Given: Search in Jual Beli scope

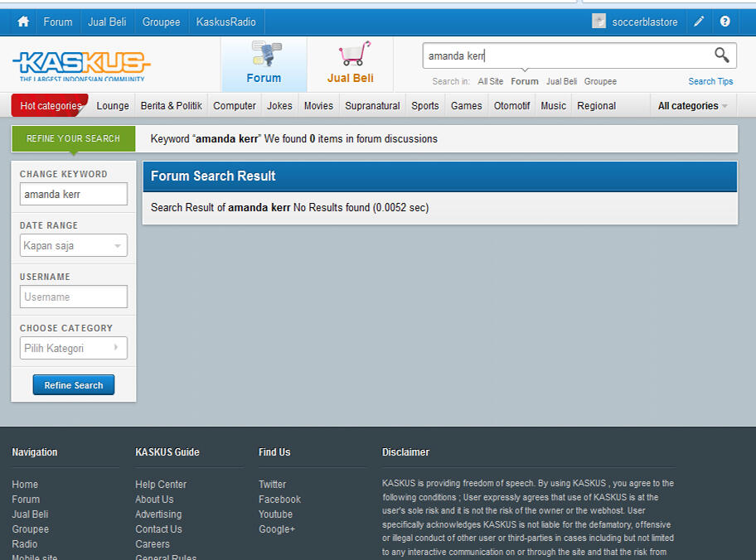Looking at the screenshot, I should [561, 81].
